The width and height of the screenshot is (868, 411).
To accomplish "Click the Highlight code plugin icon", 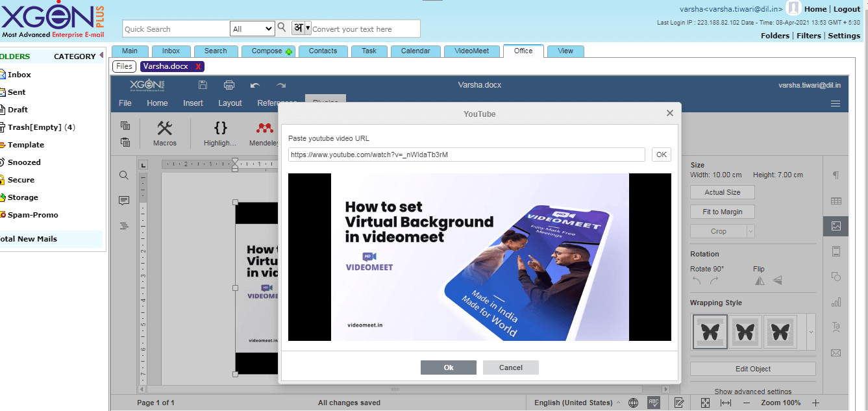I will click(220, 128).
